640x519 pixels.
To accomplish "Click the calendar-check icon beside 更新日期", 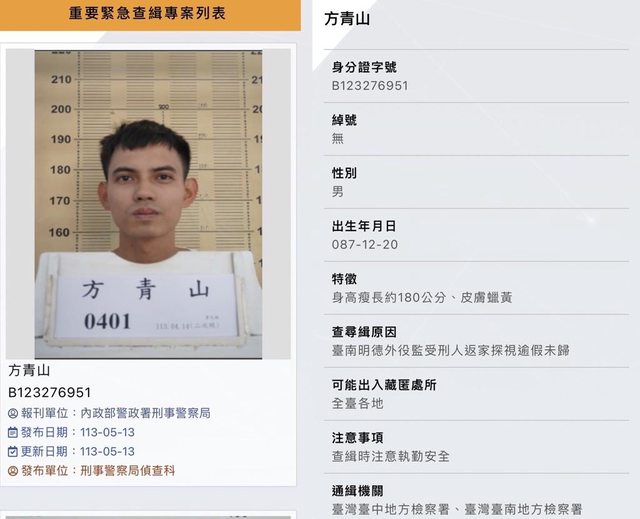I will click(13, 451).
